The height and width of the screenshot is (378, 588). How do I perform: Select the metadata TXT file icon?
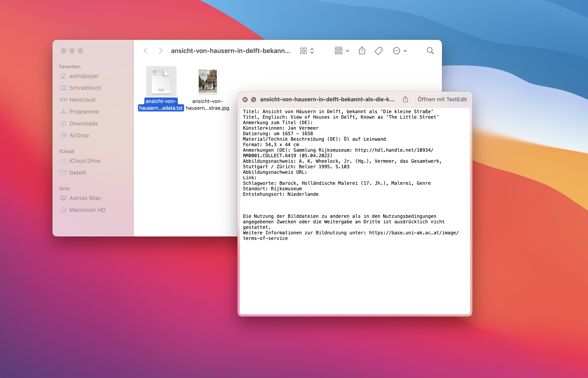click(161, 81)
